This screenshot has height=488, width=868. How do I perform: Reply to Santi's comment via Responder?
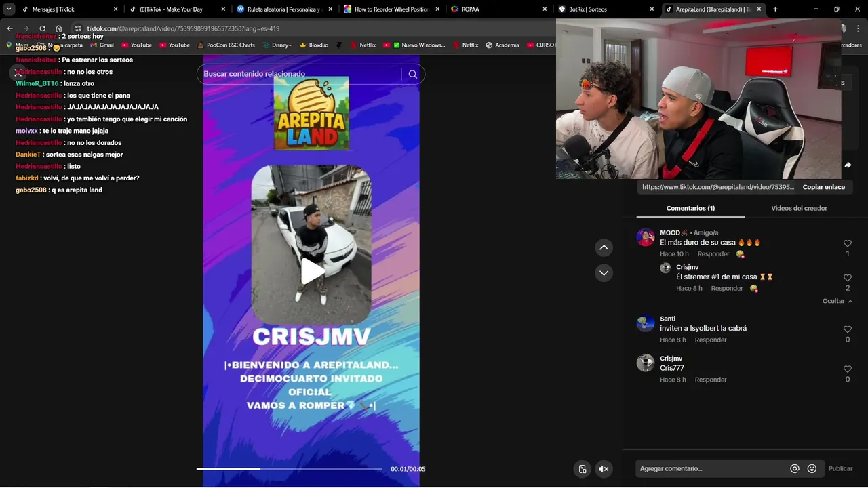pos(711,340)
